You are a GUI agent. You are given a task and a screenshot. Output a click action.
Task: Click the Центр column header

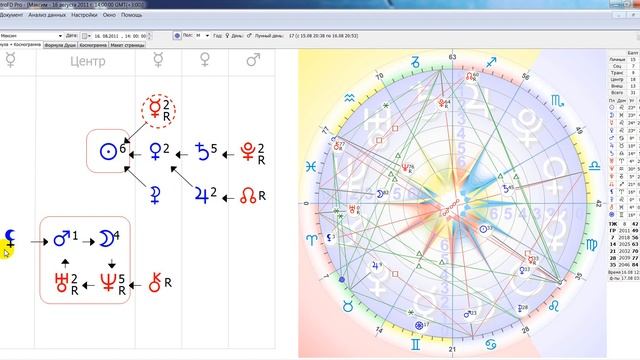pos(87,61)
